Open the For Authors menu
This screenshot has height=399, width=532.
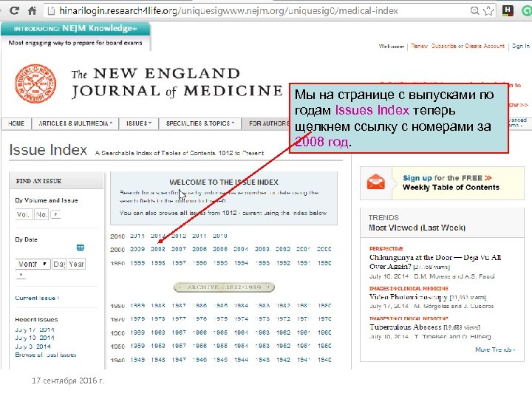(266, 123)
